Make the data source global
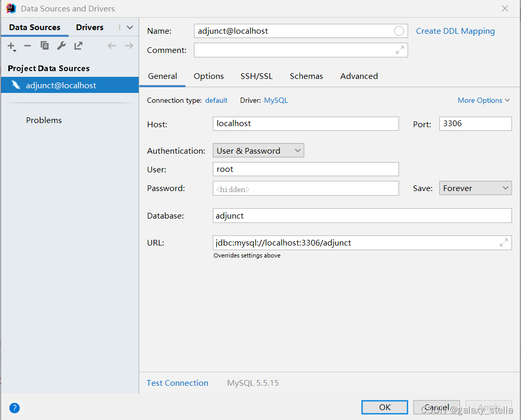The height and width of the screenshot is (420, 521). 77,46
